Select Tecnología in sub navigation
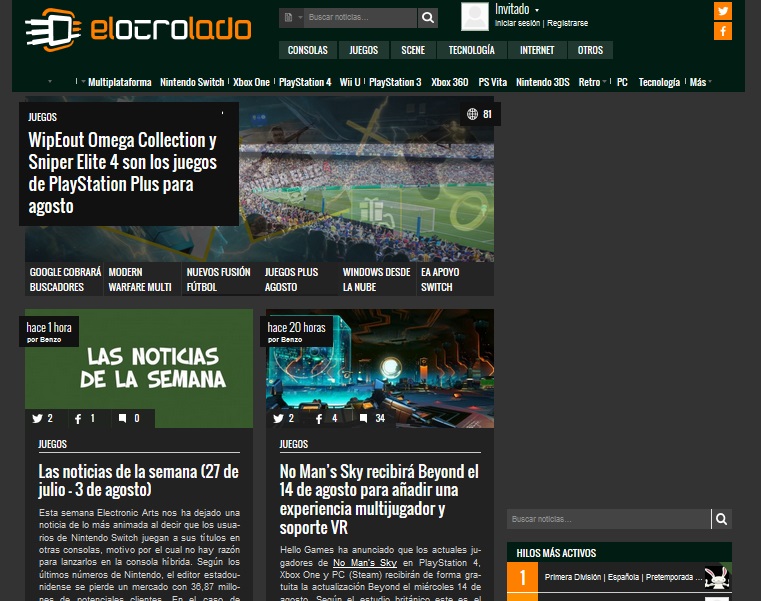The height and width of the screenshot is (601, 761). 659,82
